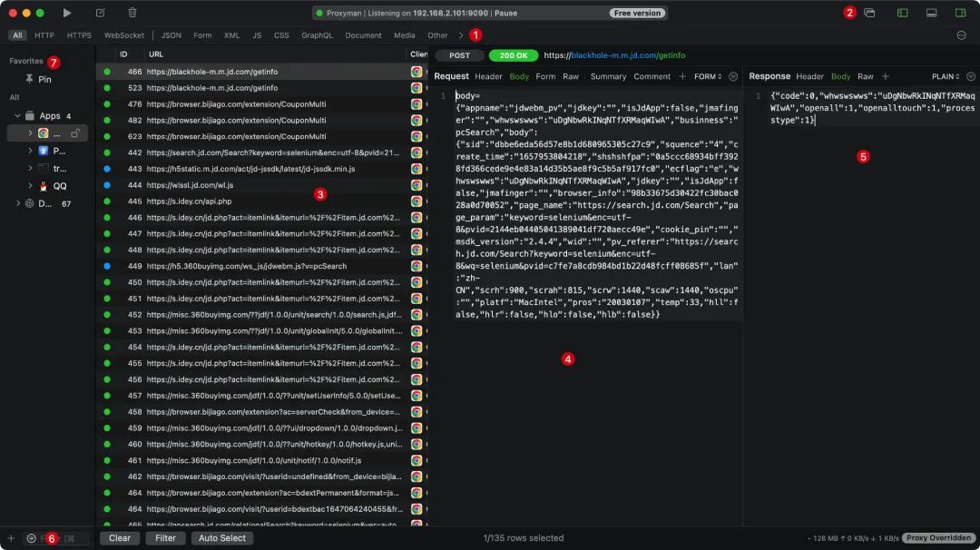980x550 pixels.
Task: Expand the Domains group with 67 items
Action: pos(17,203)
